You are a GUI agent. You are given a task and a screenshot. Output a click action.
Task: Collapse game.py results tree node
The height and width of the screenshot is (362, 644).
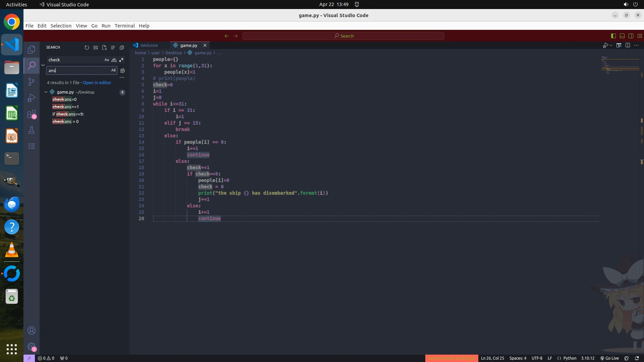click(x=46, y=92)
